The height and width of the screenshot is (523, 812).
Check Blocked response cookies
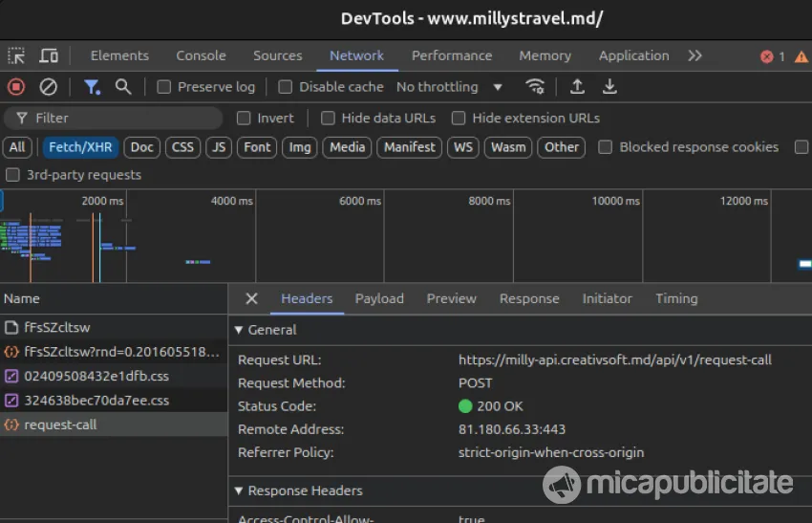point(605,147)
